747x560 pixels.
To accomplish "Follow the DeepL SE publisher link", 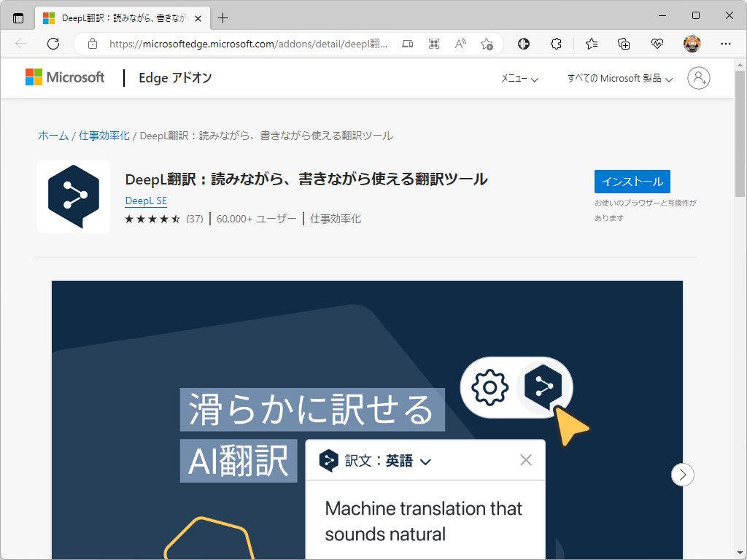I will point(146,201).
